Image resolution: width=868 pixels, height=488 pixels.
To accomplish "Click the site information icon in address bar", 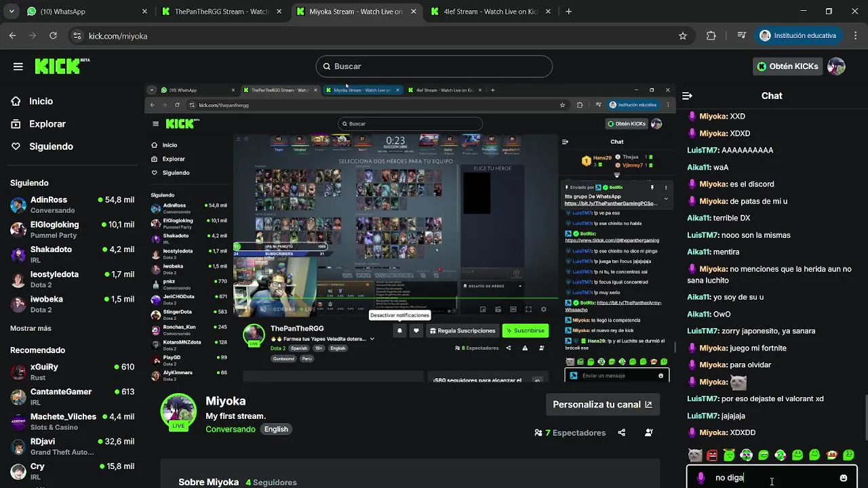I will [77, 36].
